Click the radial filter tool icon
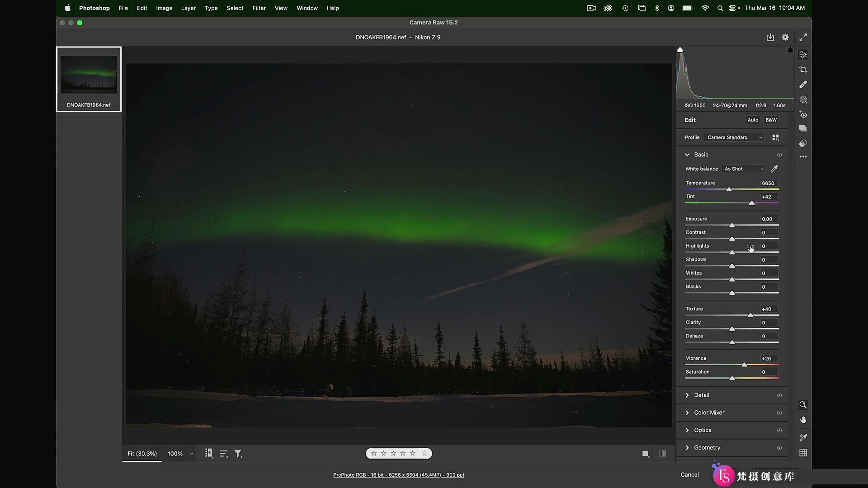Image resolution: width=868 pixels, height=488 pixels. coord(803,99)
